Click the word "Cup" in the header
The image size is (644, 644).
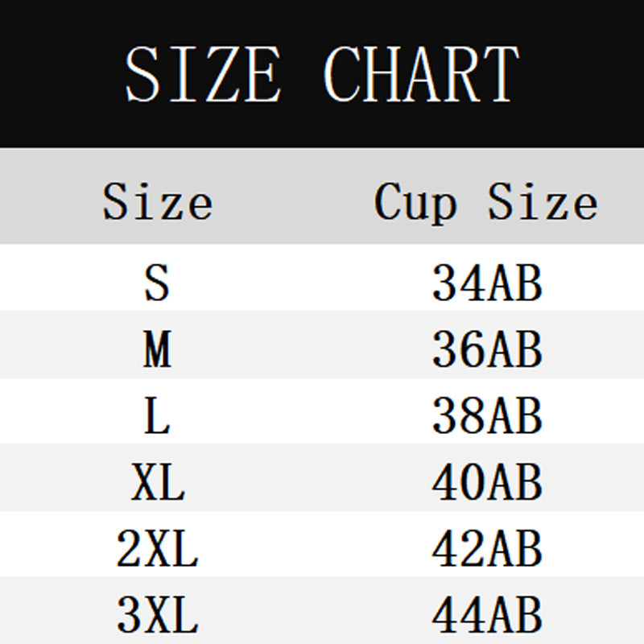point(415,203)
